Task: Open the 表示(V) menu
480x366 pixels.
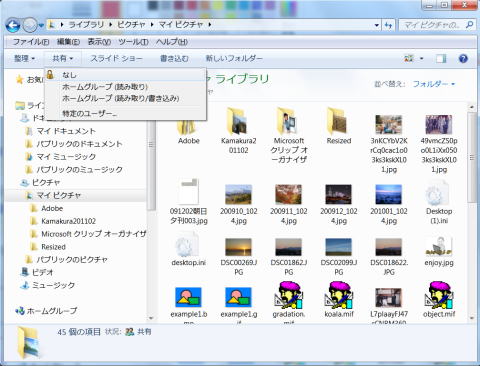Action: coord(99,42)
